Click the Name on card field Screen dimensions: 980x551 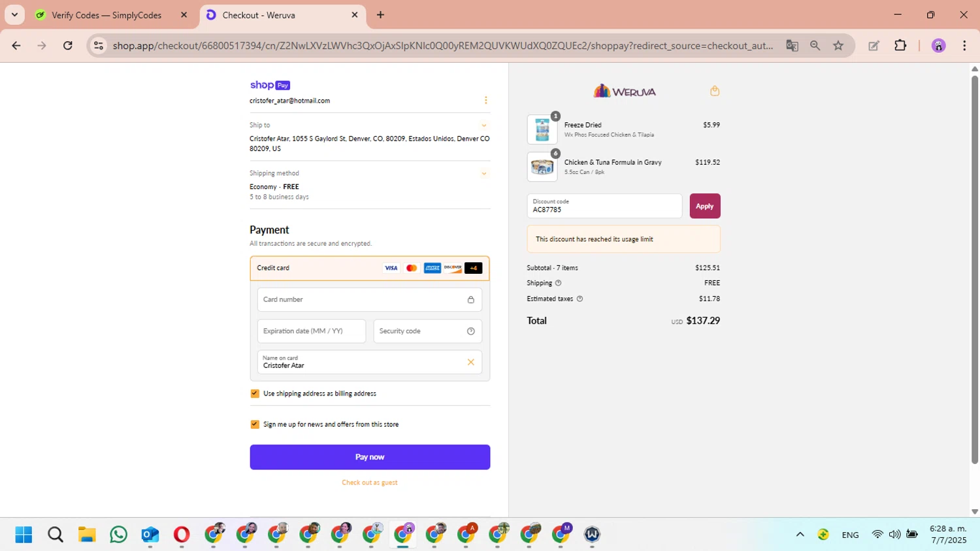click(370, 362)
